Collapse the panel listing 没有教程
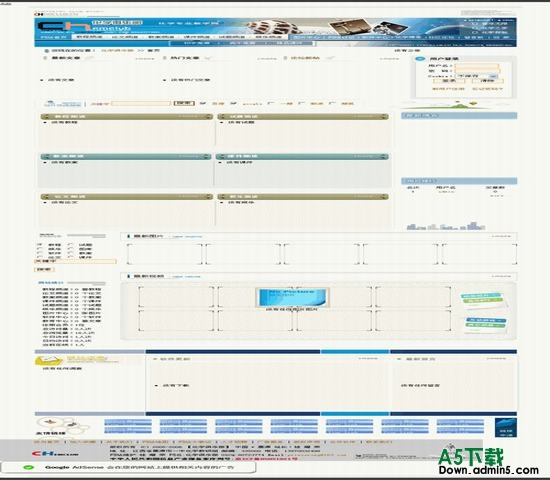The width and height of the screenshot is (550, 480). (x=209, y=116)
